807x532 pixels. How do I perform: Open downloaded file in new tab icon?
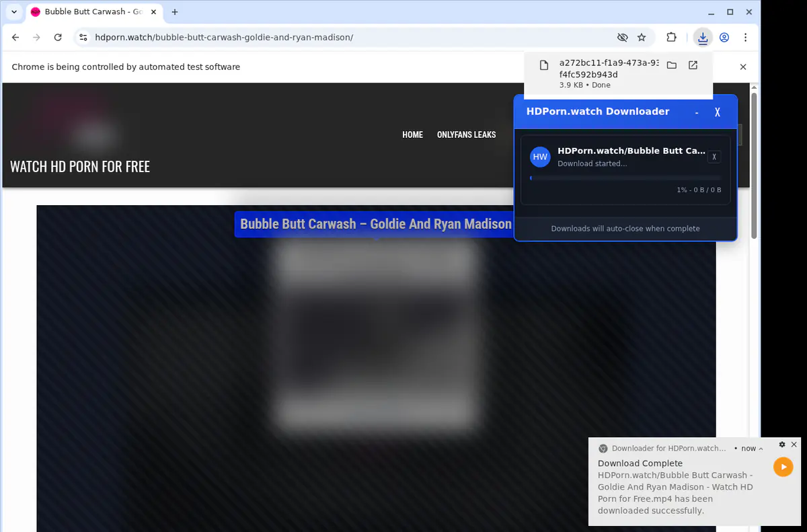click(693, 65)
